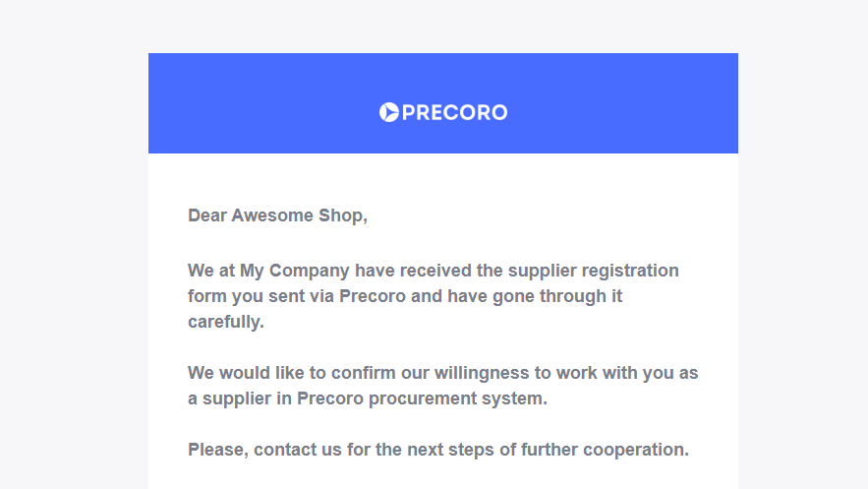Click the phrase 'supplier registration'
The width and height of the screenshot is (868, 489).
click(x=594, y=271)
